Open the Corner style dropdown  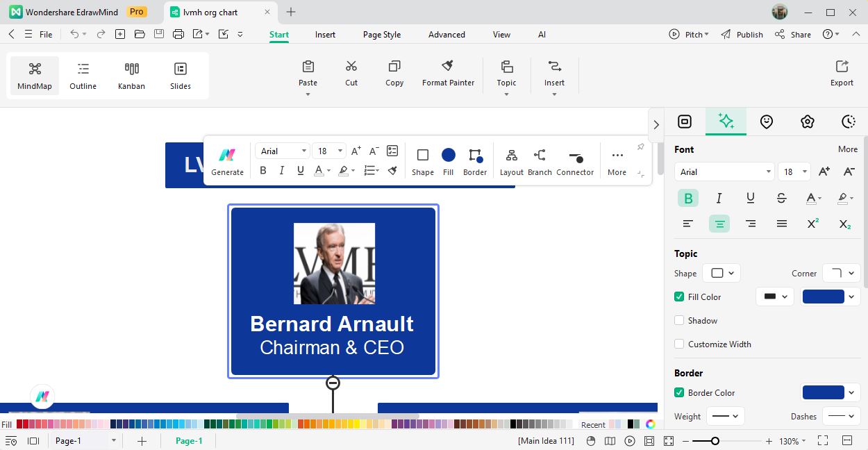coord(842,273)
